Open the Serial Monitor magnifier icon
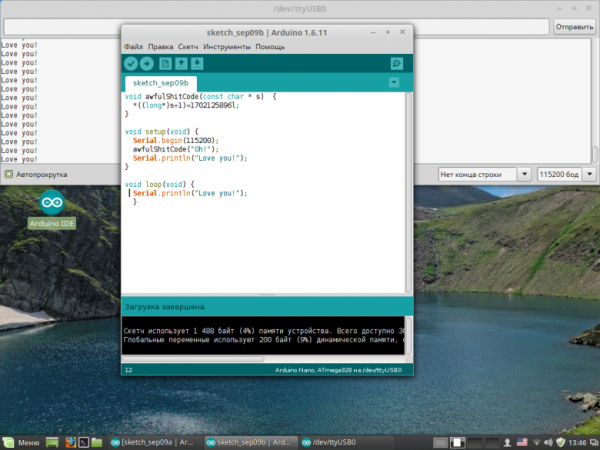Viewport: 600px width, 450px height. pos(397,64)
